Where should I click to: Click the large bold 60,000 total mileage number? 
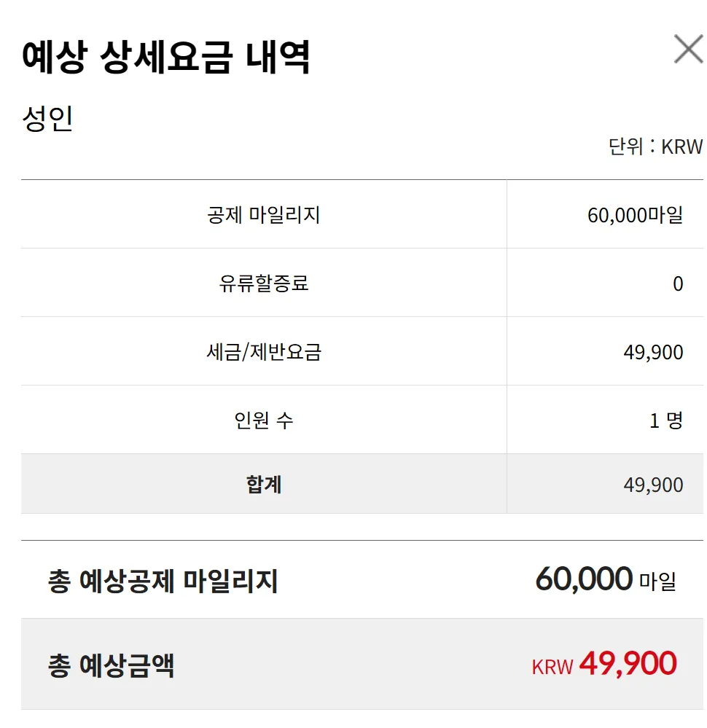pyautogui.click(x=584, y=579)
